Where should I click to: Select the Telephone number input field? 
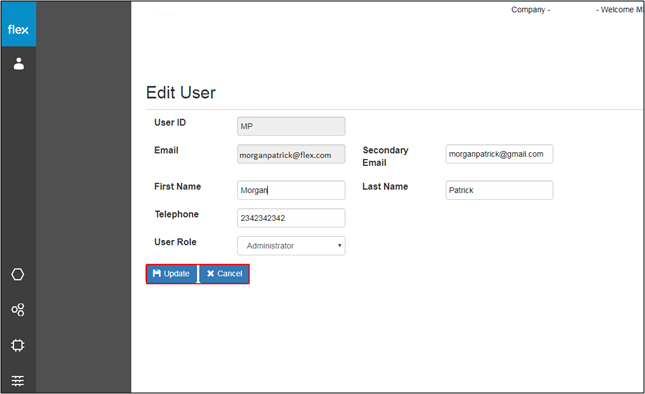[291, 218]
